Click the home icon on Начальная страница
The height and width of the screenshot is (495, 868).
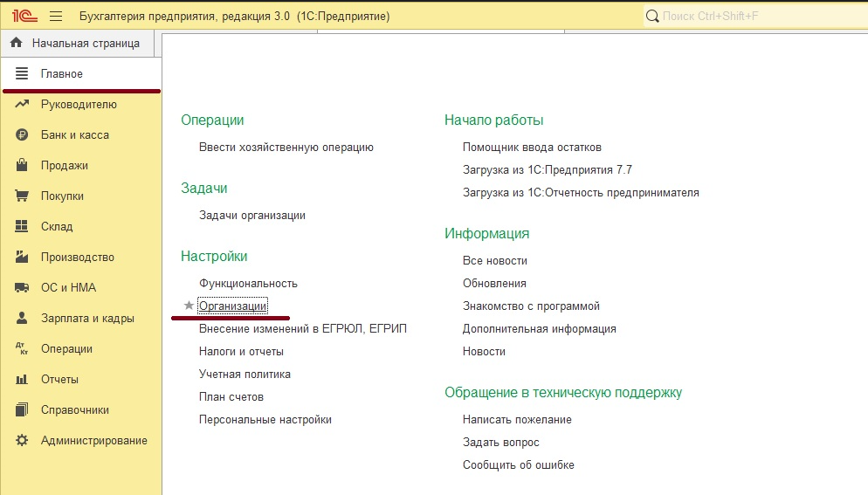point(17,43)
